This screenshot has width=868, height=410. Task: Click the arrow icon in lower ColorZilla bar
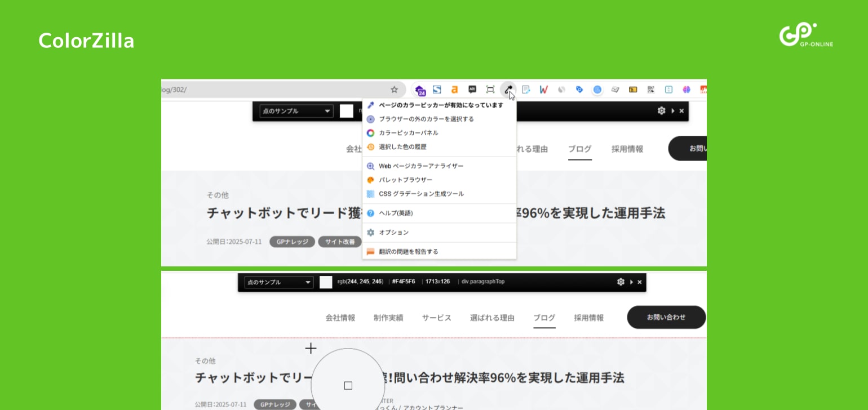click(x=631, y=282)
